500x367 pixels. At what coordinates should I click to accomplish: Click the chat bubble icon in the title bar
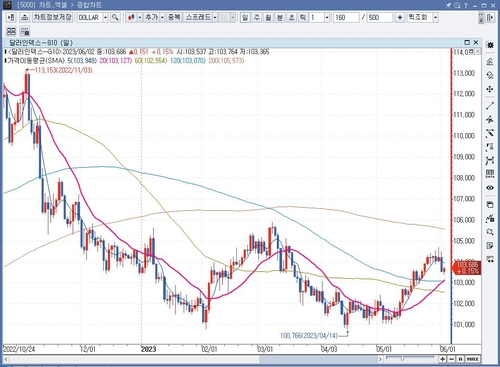tap(457, 5)
